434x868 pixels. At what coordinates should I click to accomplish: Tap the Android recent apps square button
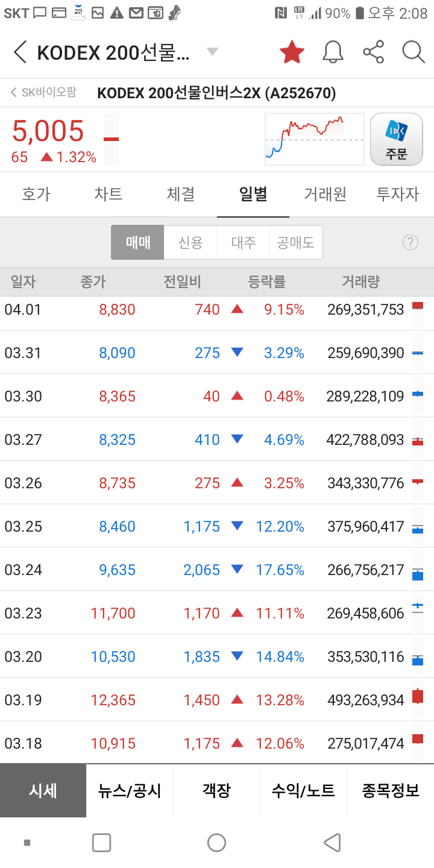pyautogui.click(x=101, y=842)
